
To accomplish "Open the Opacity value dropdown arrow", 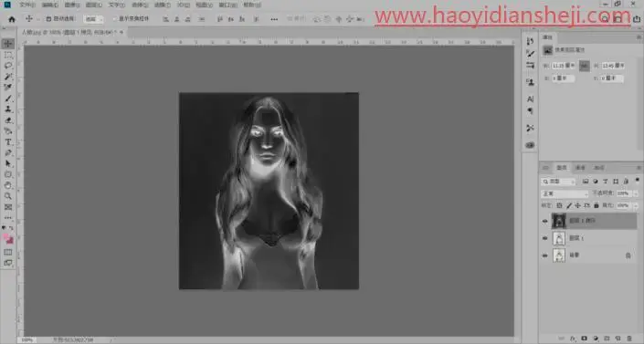I will [x=636, y=193].
